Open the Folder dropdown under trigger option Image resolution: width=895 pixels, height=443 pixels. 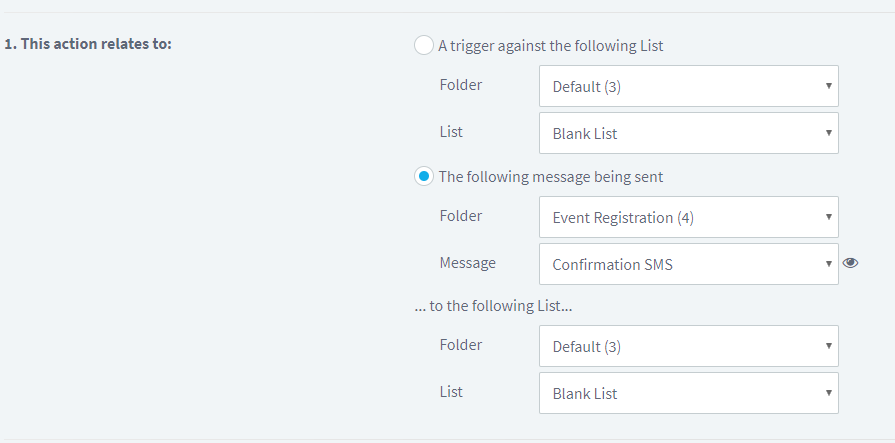point(688,86)
